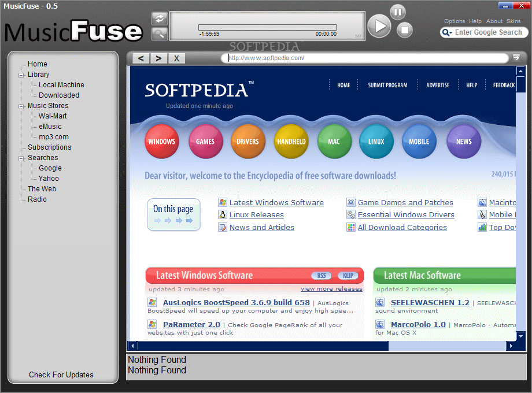Click Check For Updates
Screen dimensions: 532x393
pos(61,375)
